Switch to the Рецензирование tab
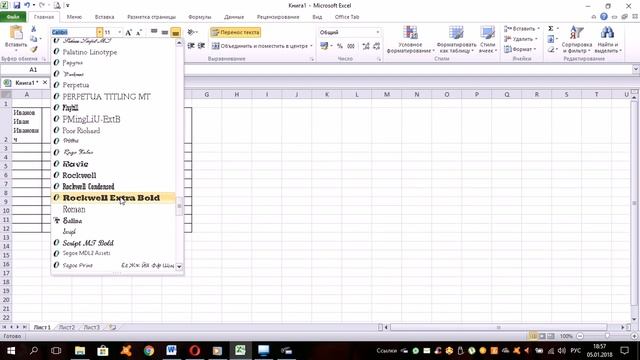Screen dimensions: 640x360 point(278,17)
